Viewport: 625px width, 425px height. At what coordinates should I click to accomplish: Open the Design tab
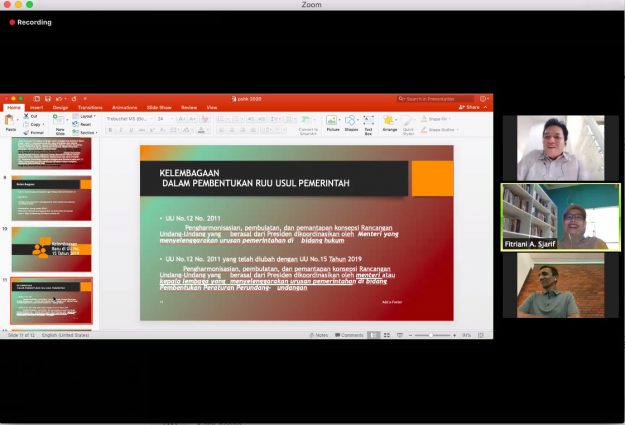(60, 107)
